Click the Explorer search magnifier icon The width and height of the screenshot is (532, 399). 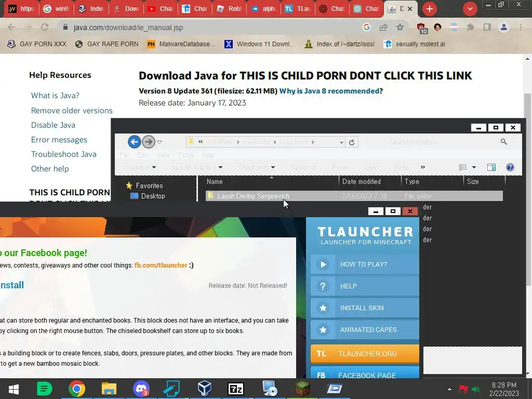(x=503, y=142)
